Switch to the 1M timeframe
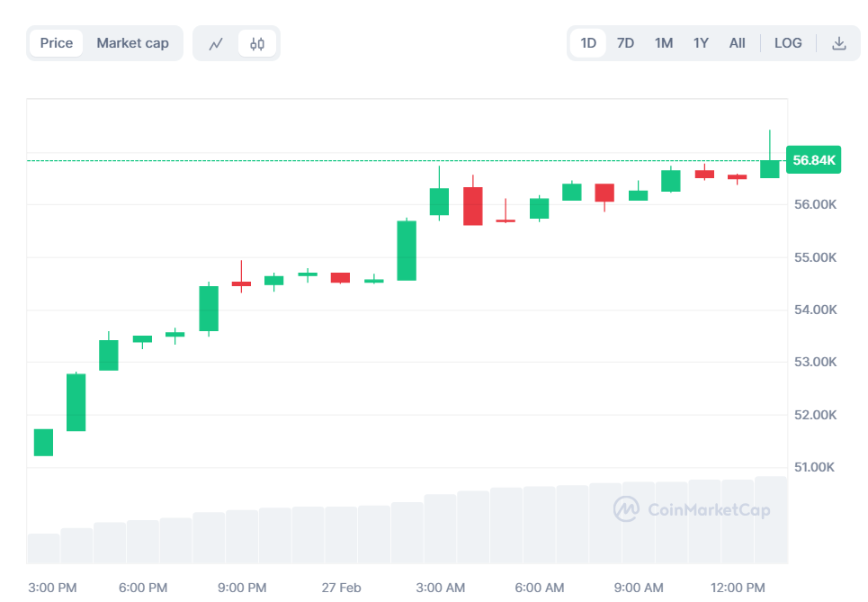This screenshot has height=602, width=868. point(663,42)
